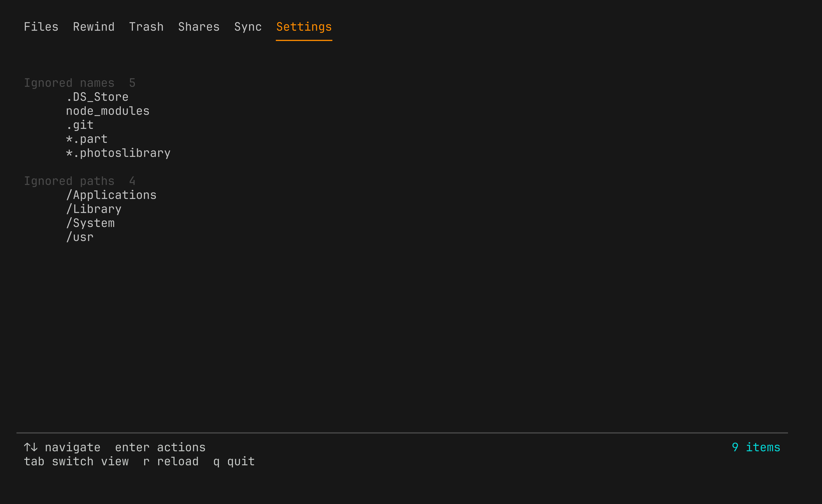Select the *.photoslibrary ignore pattern
This screenshot has height=504, width=822.
(118, 153)
